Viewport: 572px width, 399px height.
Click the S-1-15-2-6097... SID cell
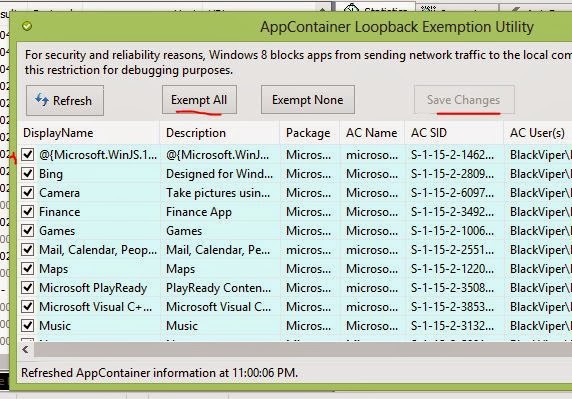coord(452,193)
